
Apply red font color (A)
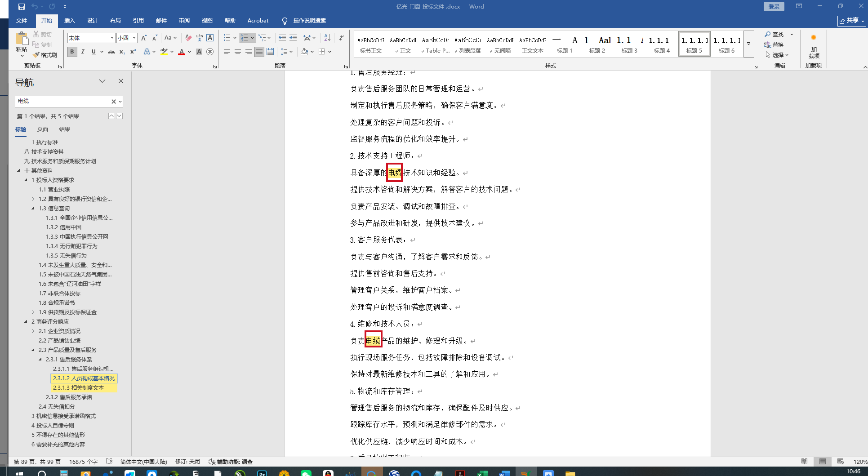[x=182, y=52]
